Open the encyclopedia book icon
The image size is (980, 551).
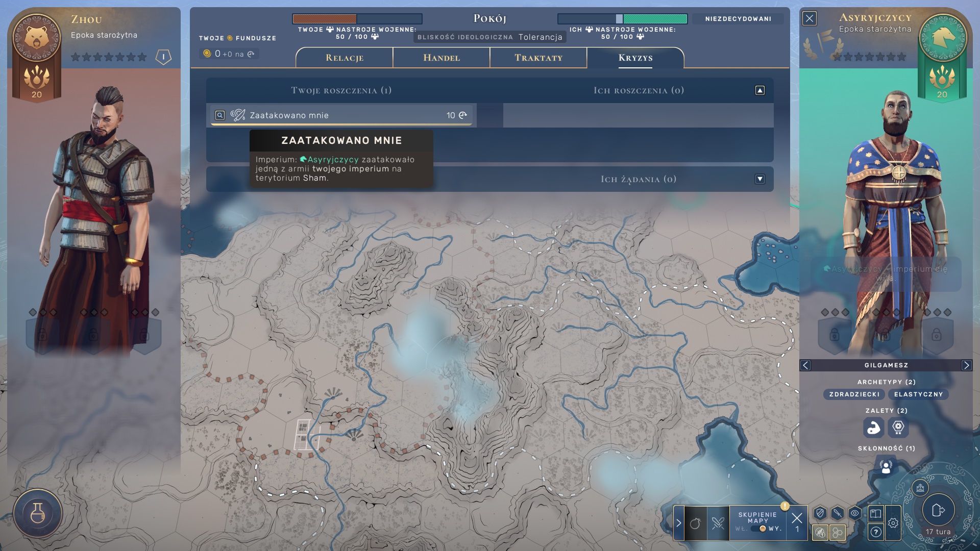(x=876, y=513)
